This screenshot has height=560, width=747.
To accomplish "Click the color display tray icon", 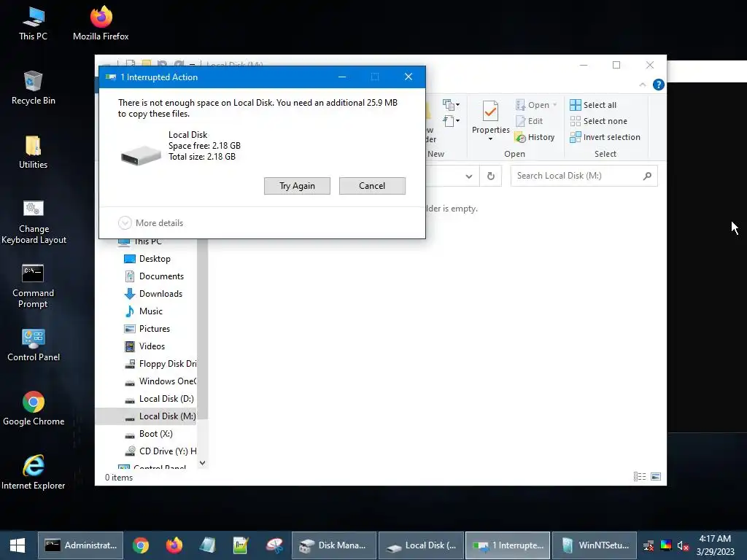I will [666, 545].
